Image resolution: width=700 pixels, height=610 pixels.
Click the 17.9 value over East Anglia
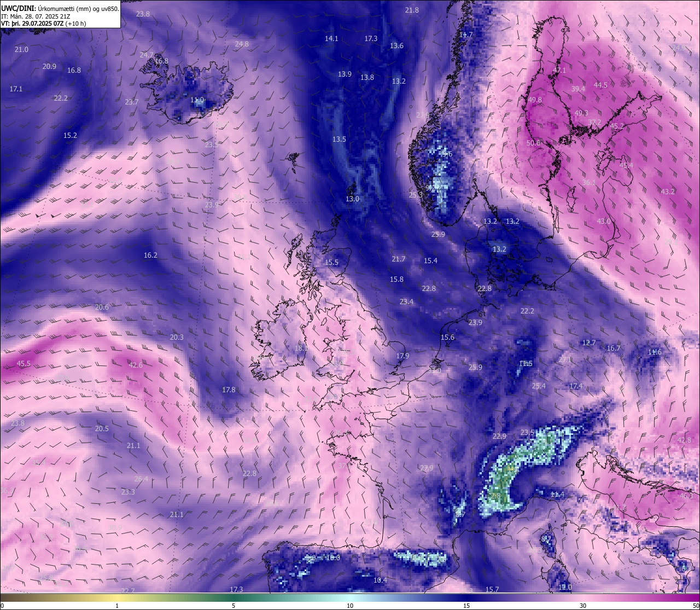(x=402, y=356)
